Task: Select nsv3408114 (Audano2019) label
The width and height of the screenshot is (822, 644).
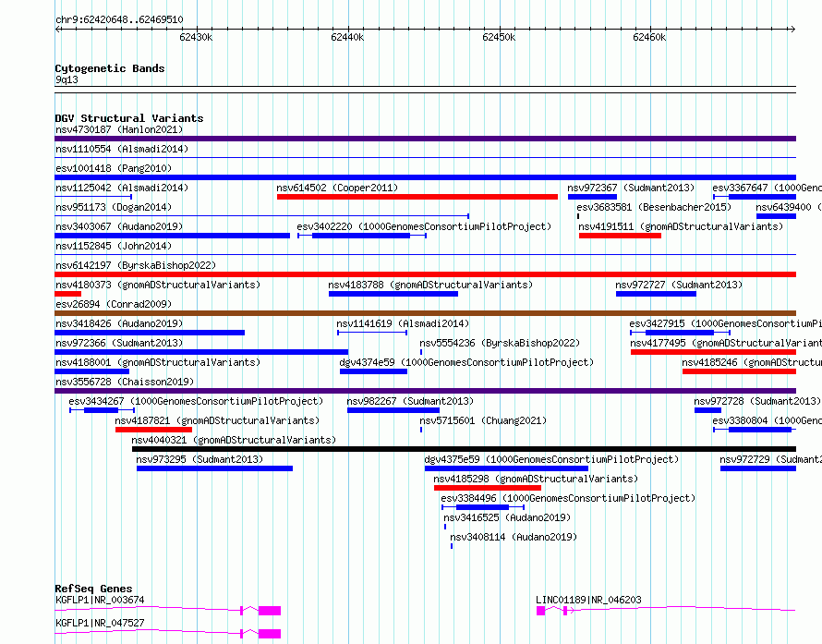Action: pyautogui.click(x=514, y=537)
